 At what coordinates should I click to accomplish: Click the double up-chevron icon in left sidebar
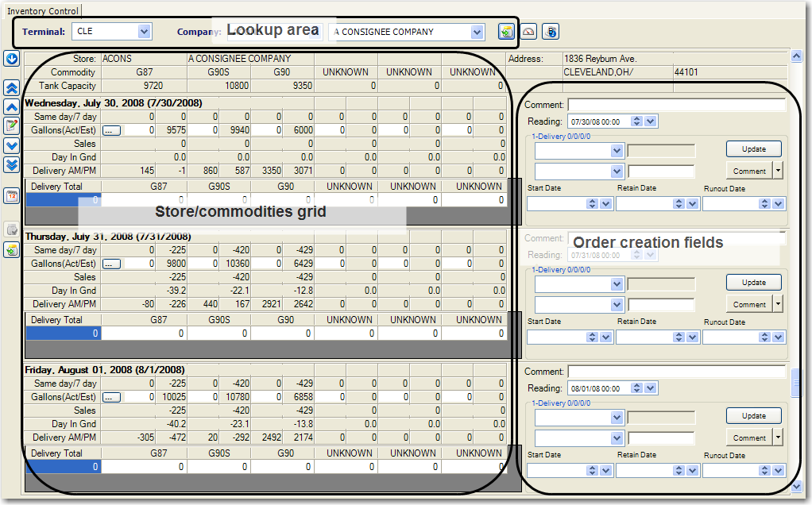click(x=12, y=88)
